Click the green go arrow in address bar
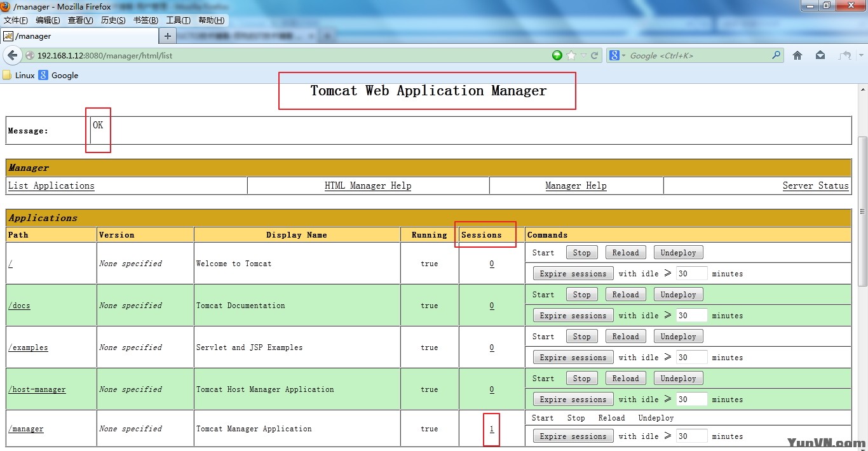The width and height of the screenshot is (868, 451). pyautogui.click(x=557, y=55)
